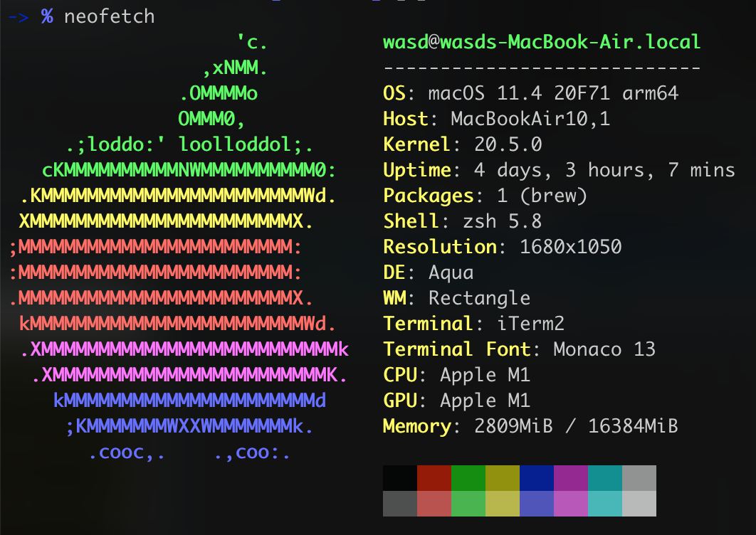Image resolution: width=756 pixels, height=535 pixels.
Task: Click the yellow Packages label
Action: point(428,196)
